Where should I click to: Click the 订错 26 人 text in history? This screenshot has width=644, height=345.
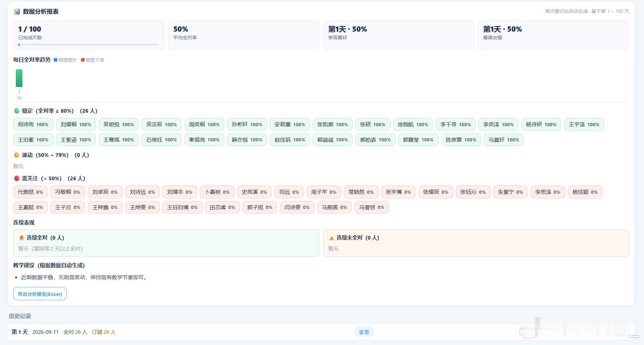104,332
